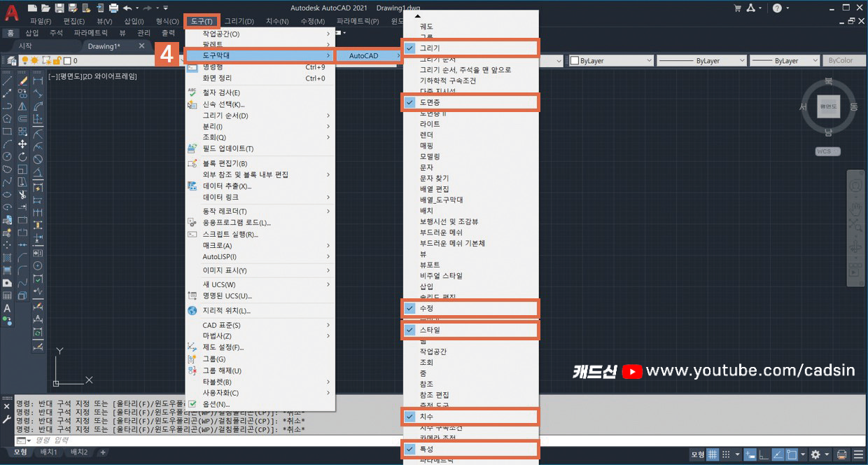
Task: Select the Rectangle draw tool
Action: coord(7,131)
